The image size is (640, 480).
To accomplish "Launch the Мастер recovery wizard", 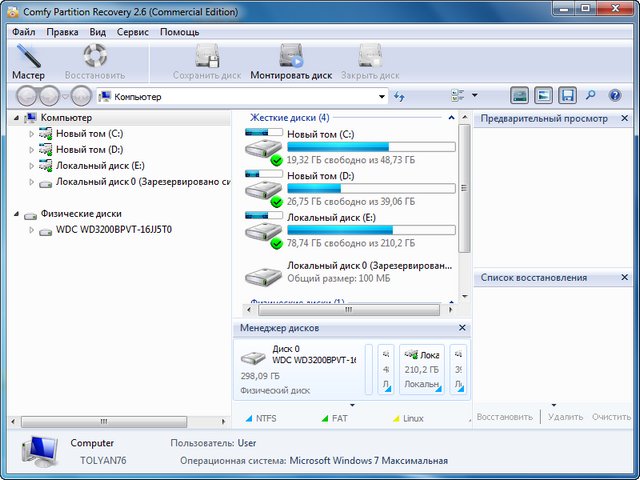I will (x=28, y=62).
